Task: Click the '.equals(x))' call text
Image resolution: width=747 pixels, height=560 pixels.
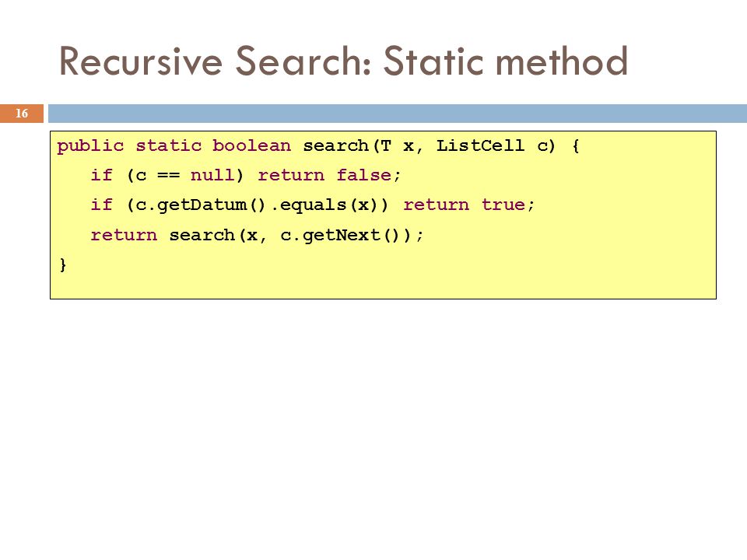Action: coord(330,205)
